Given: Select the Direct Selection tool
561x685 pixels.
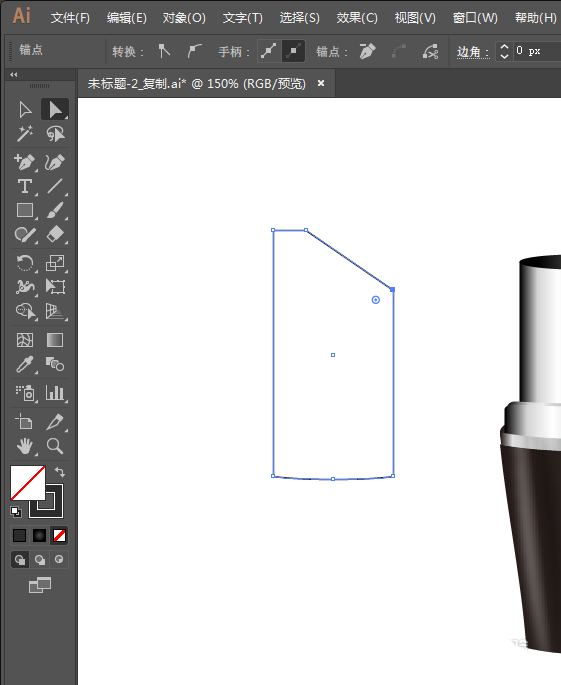Looking at the screenshot, I should (x=55, y=109).
